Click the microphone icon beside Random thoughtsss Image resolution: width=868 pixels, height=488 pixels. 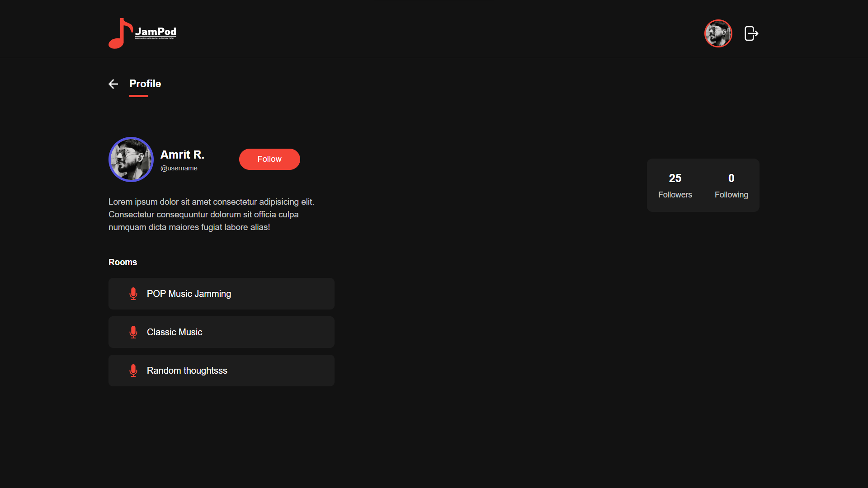click(133, 371)
